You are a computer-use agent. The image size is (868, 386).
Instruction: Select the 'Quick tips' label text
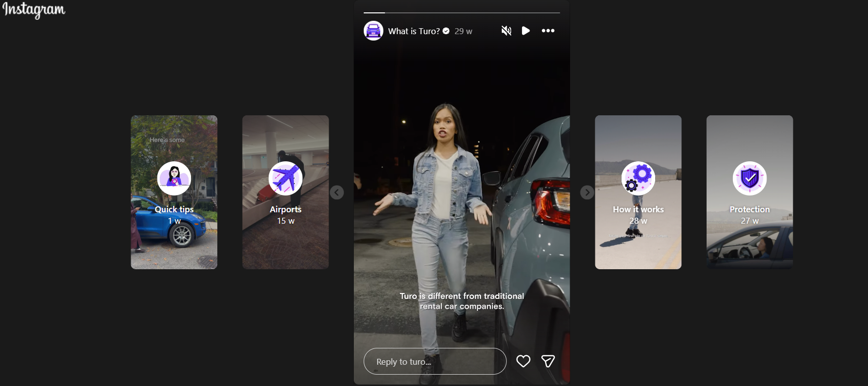tap(174, 209)
